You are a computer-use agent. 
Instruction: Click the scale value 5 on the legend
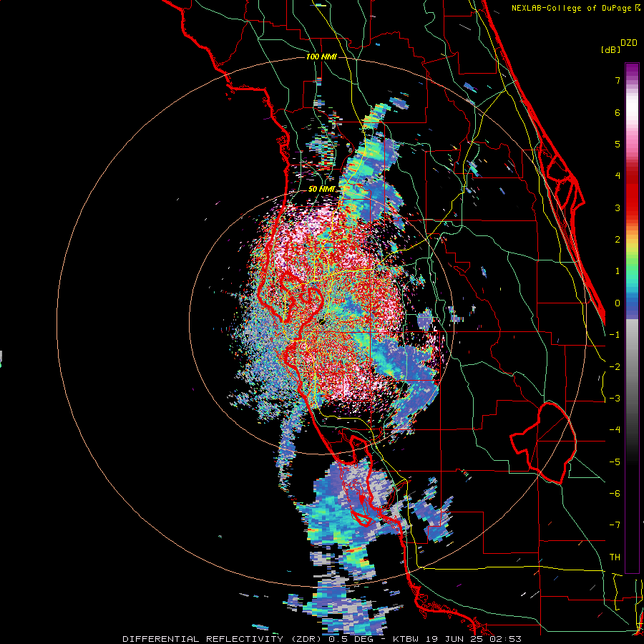coord(618,144)
